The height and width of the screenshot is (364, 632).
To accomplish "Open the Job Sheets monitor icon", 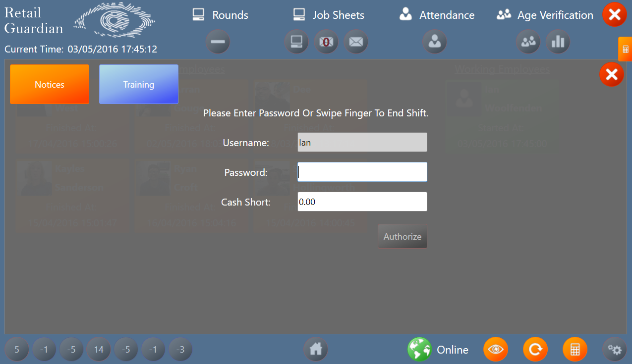I will coord(296,42).
